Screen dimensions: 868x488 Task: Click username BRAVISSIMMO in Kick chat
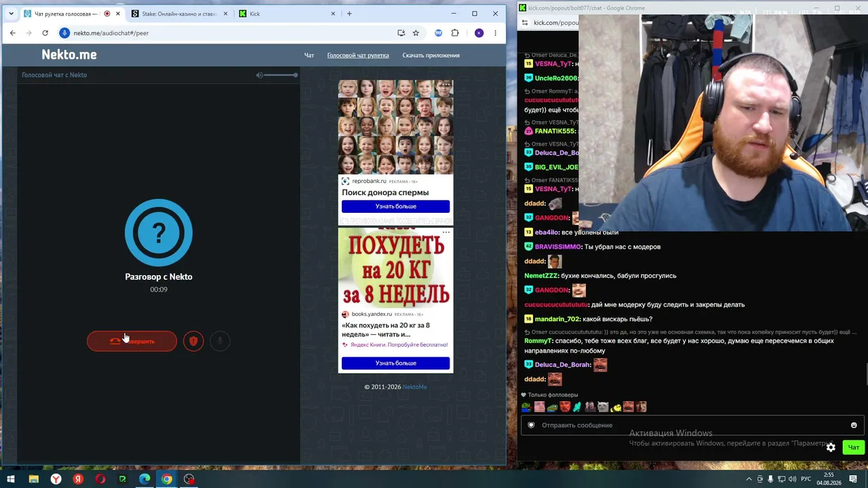pos(558,247)
